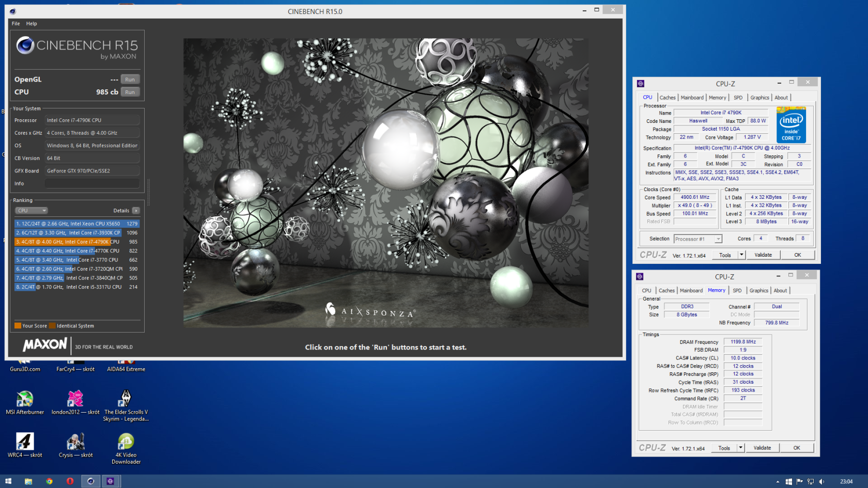
Task: Open Graphics tab in upper CPU-Z window
Action: pos(760,98)
